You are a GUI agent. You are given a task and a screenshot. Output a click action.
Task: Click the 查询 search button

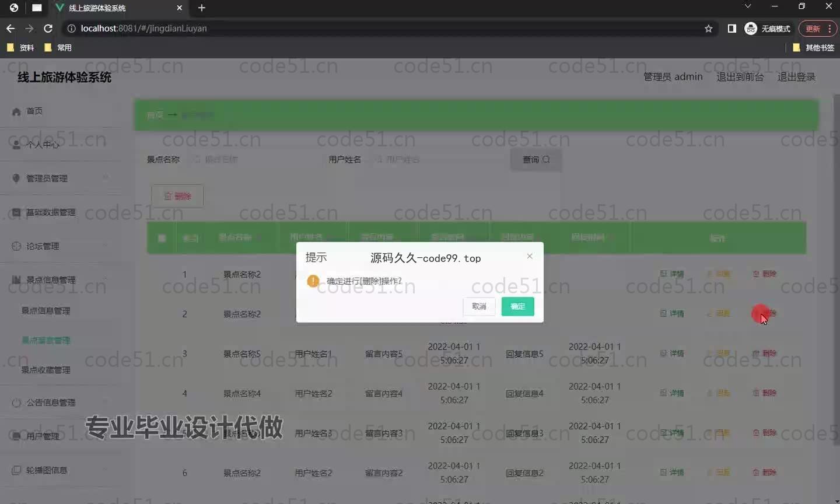(536, 160)
